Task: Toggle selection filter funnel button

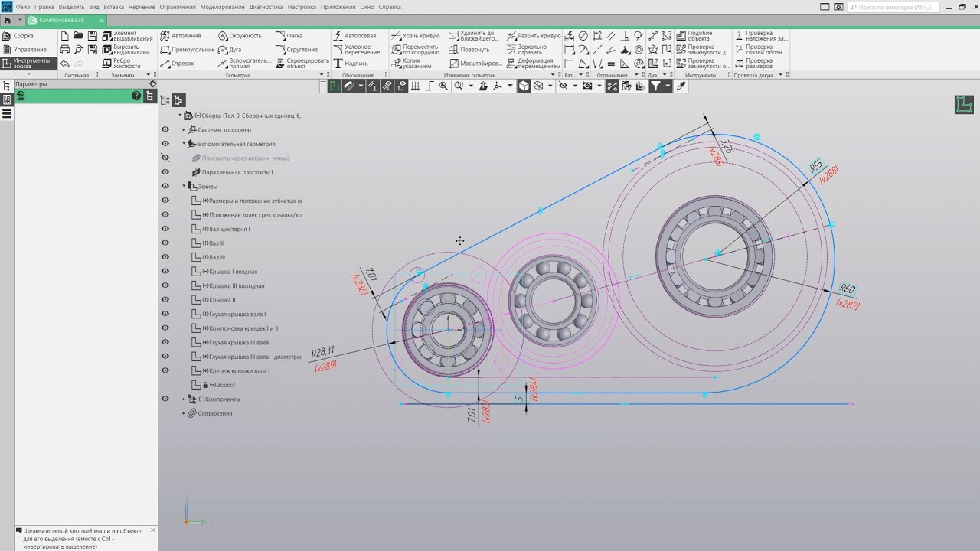Action: click(656, 86)
